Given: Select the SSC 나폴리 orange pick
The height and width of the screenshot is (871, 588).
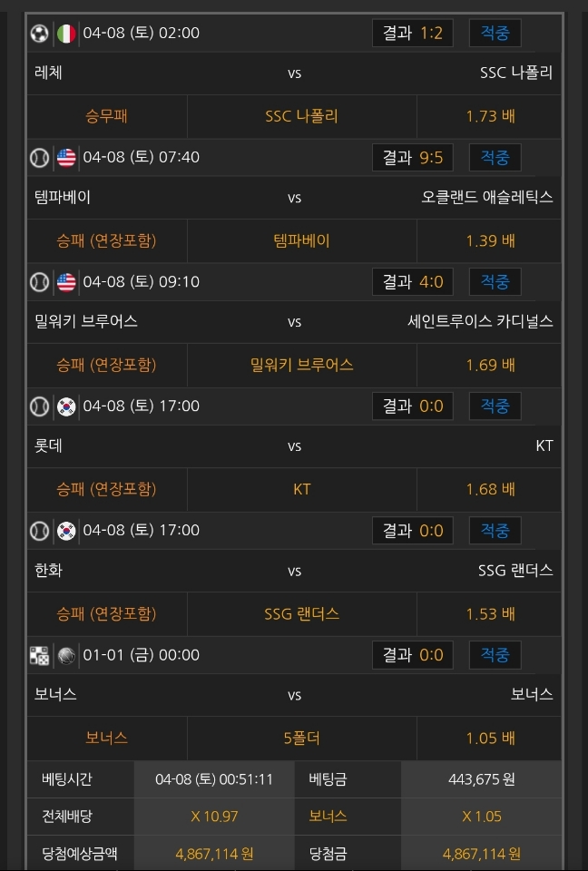Looking at the screenshot, I should 301,116.
